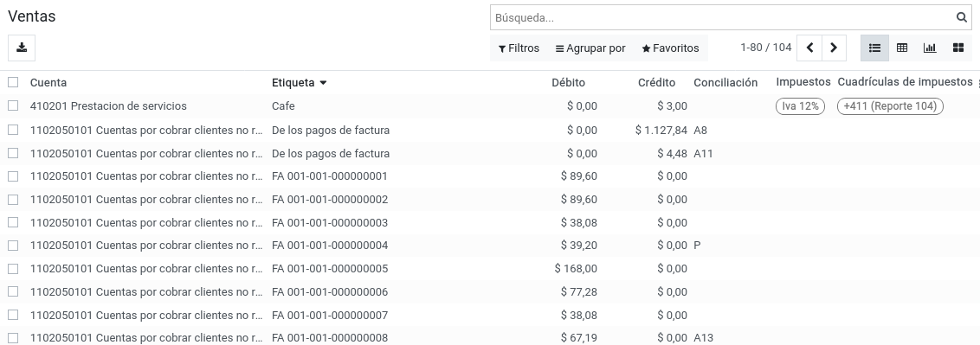Go to the previous page of records
Image resolution: width=980 pixels, height=345 pixels.
[x=809, y=48]
